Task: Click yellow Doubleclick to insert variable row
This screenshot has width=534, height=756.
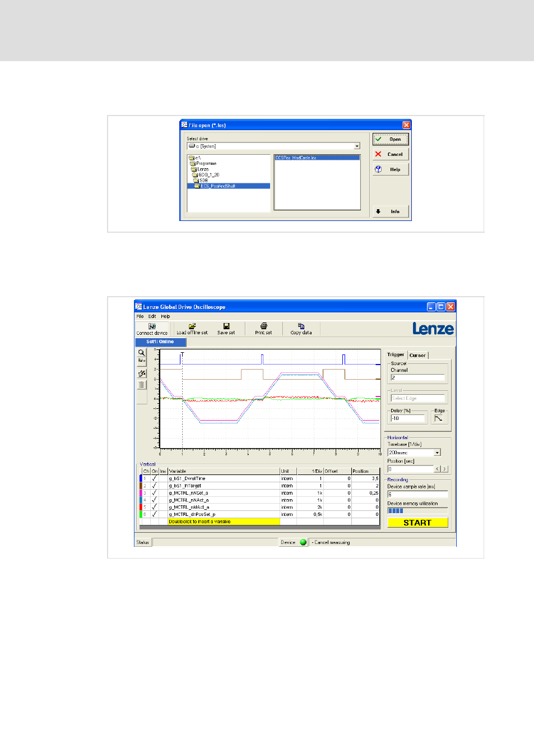Action: pyautogui.click(x=224, y=522)
